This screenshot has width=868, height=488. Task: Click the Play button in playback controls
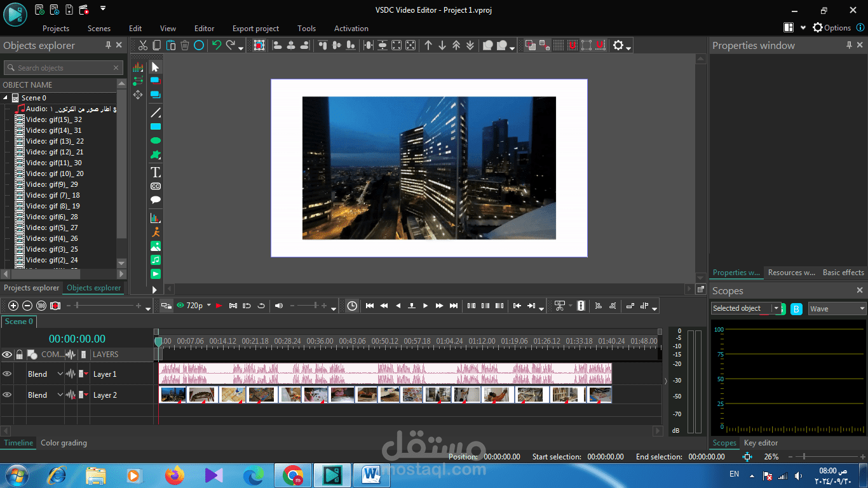coord(426,306)
